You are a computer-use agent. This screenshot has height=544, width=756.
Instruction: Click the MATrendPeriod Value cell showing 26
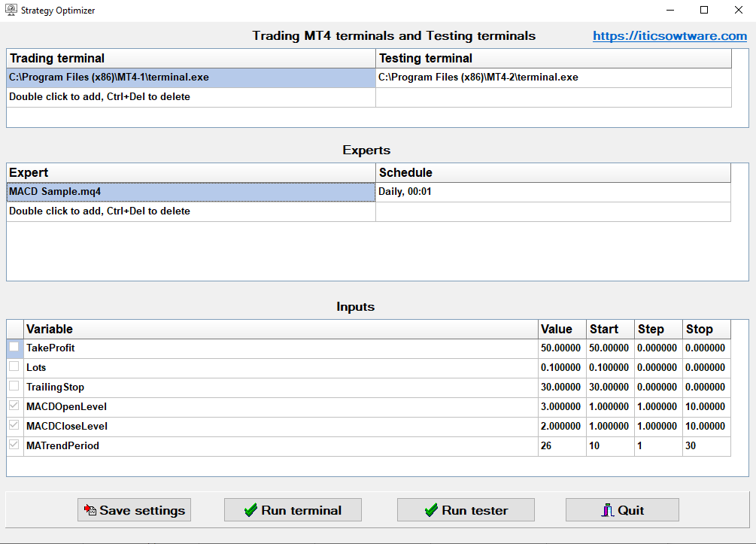(561, 446)
